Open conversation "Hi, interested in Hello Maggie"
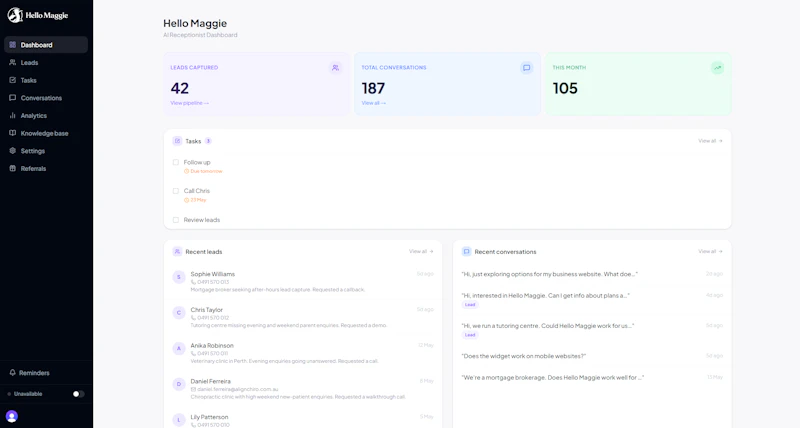This screenshot has height=428, width=800. [x=545, y=295]
